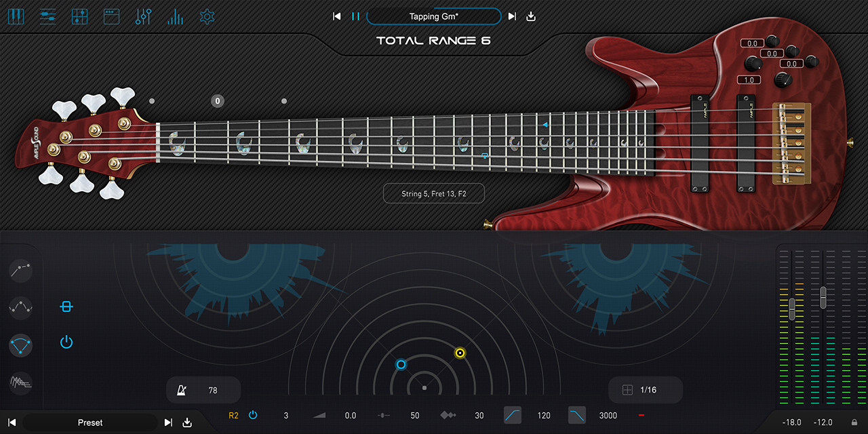Open the window-style panel icon in the top toolbar
The width and height of the screenshot is (868, 434).
point(111,16)
